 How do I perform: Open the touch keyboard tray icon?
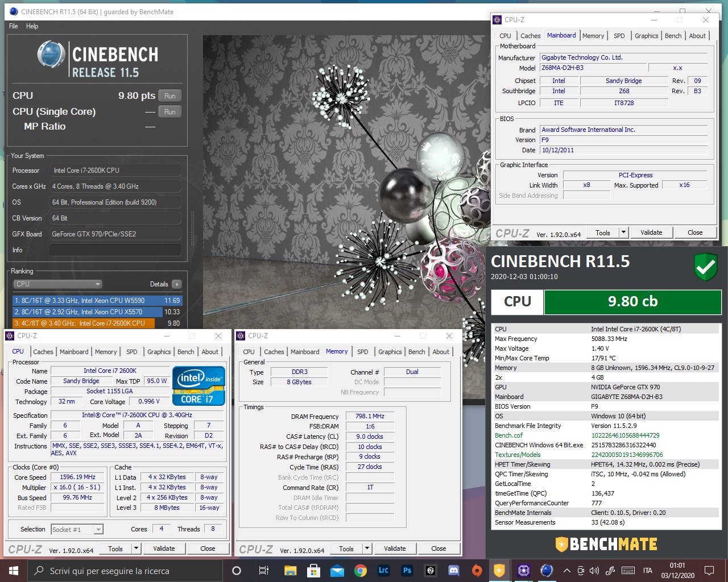click(x=628, y=571)
